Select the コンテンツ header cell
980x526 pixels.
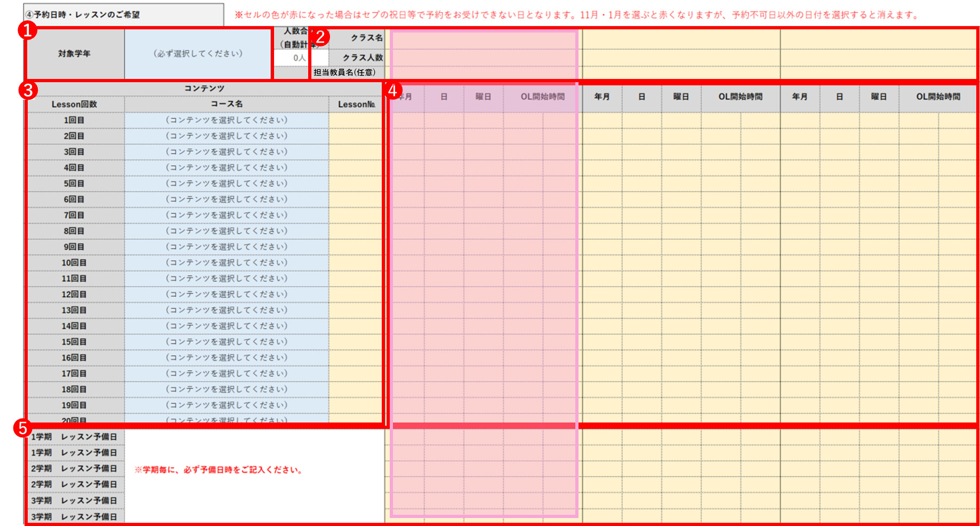[204, 89]
